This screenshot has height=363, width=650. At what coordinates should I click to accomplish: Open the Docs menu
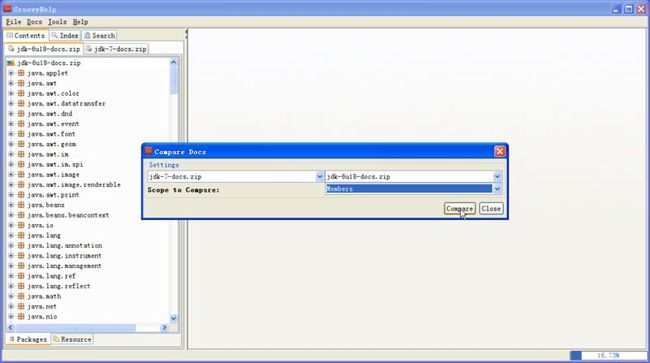tap(34, 22)
